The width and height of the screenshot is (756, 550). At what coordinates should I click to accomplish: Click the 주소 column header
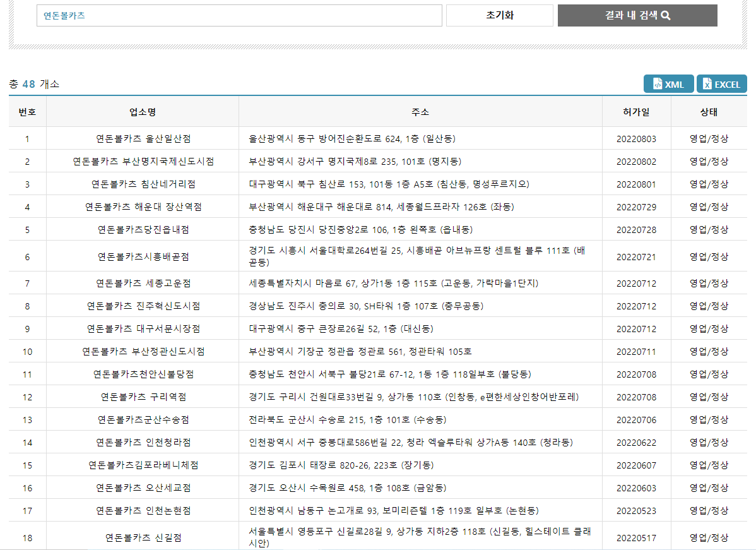pyautogui.click(x=420, y=112)
